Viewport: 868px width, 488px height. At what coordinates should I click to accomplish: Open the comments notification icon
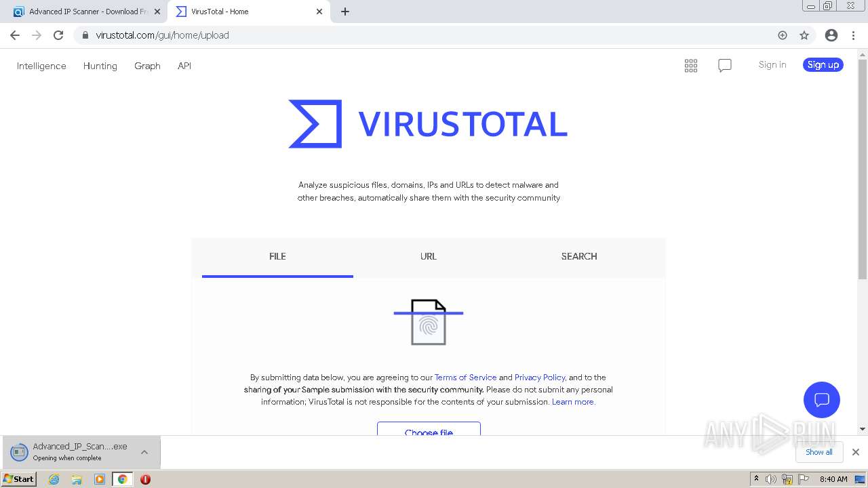coord(725,66)
